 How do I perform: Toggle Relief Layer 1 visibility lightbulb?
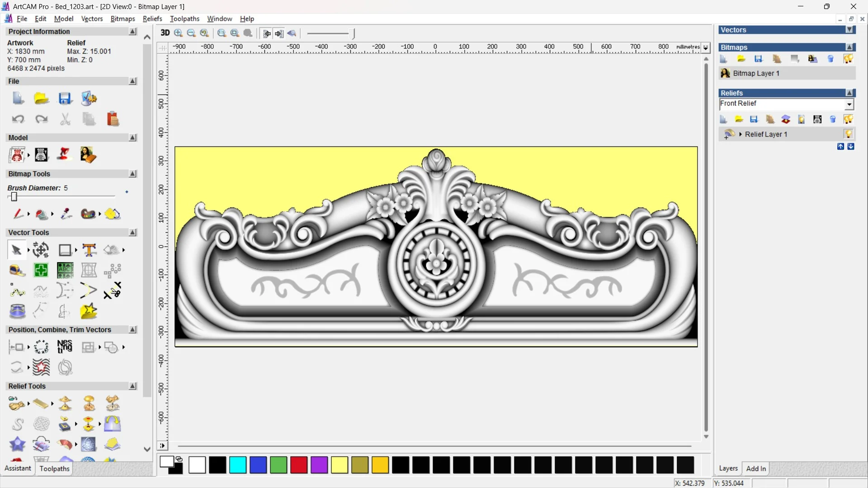click(848, 134)
